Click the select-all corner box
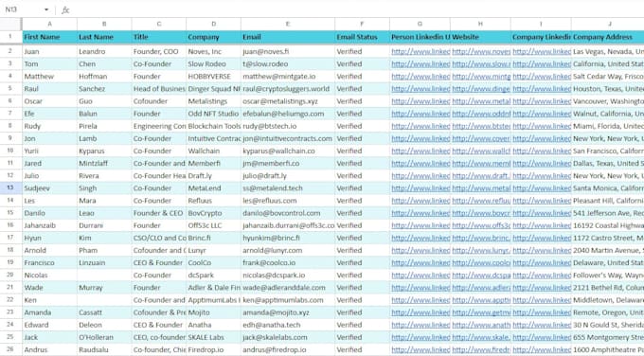Screen dimensions: 644x356 (11, 24)
